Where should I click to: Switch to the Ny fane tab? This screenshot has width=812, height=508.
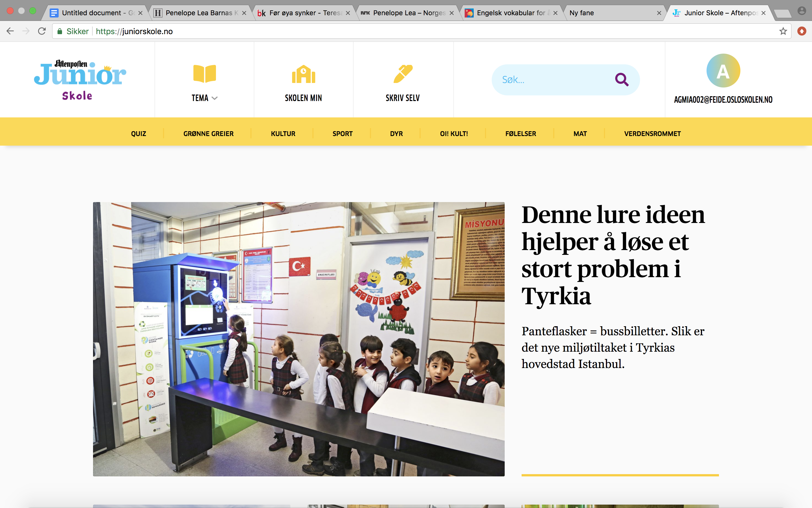pos(614,13)
